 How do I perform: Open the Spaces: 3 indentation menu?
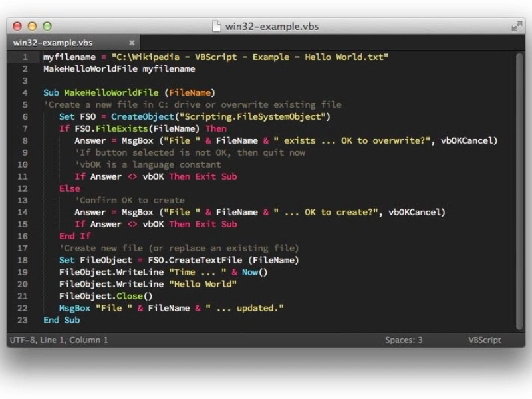tap(404, 340)
